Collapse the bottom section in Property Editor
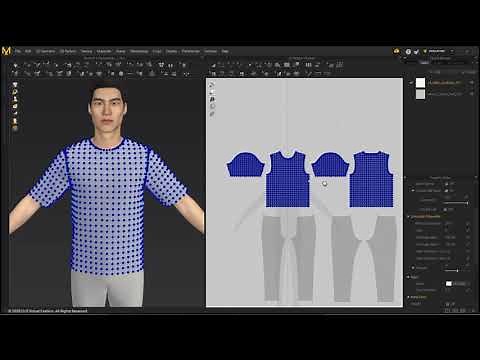This screenshot has width=480, height=360. [x=408, y=297]
